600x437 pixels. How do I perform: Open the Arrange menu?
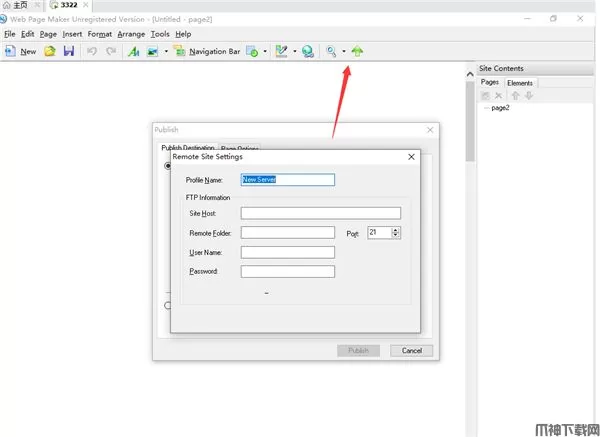tap(130, 34)
